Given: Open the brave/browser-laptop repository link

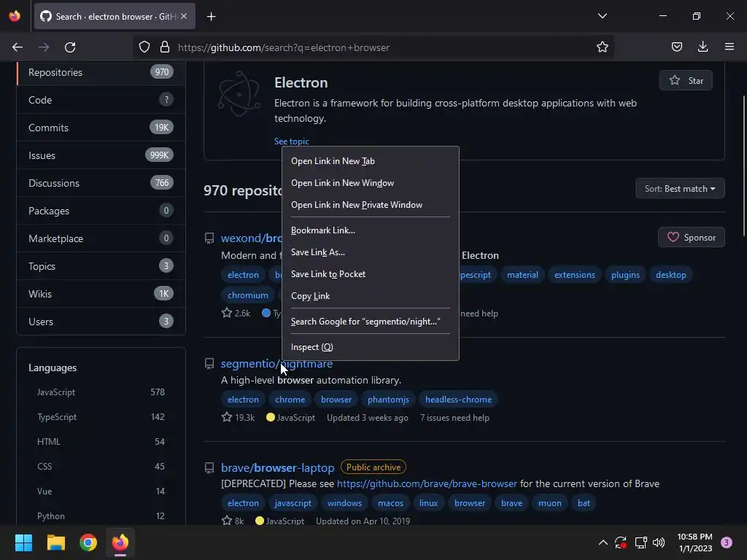Looking at the screenshot, I should [x=278, y=467].
